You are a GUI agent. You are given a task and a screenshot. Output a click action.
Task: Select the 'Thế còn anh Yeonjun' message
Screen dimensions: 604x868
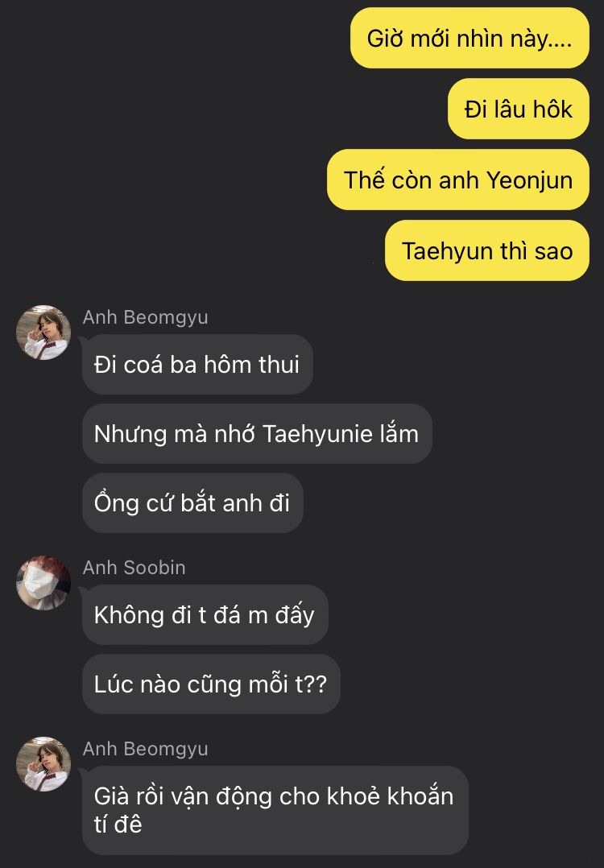tap(458, 180)
